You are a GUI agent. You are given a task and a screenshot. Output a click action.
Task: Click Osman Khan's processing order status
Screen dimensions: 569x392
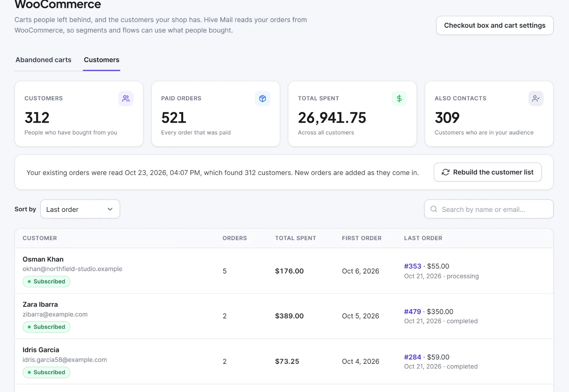pyautogui.click(x=463, y=276)
